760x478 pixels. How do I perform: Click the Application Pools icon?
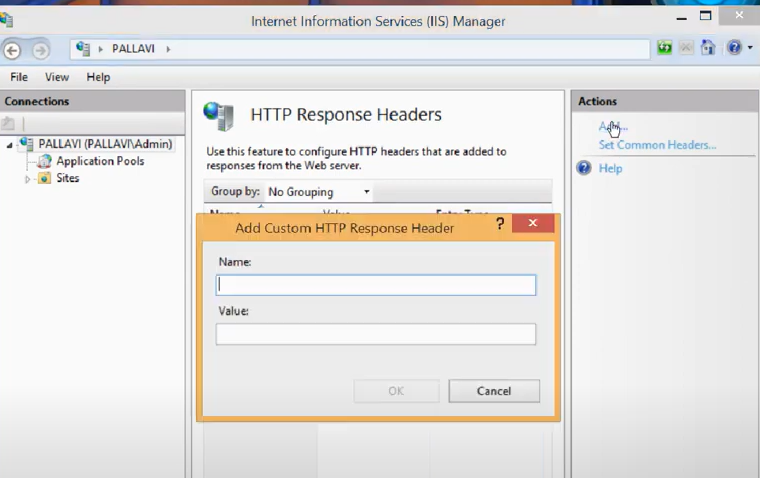coord(44,161)
